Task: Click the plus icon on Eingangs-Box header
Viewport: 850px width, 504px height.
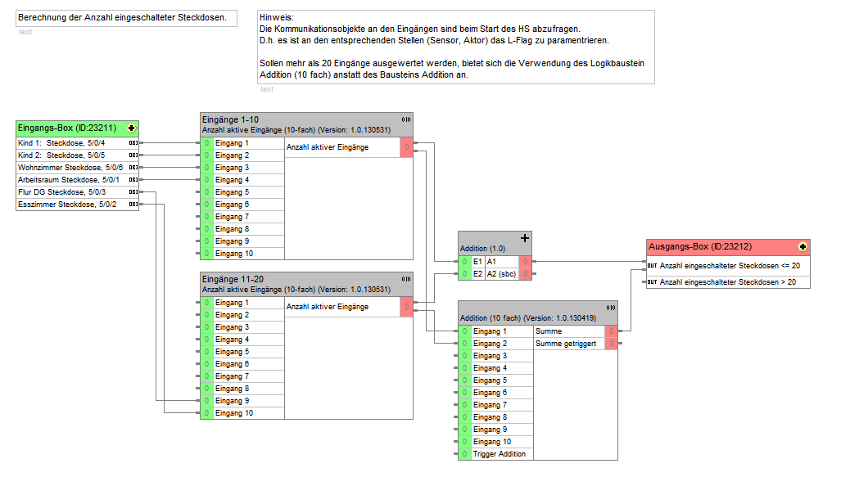Action: (x=131, y=128)
